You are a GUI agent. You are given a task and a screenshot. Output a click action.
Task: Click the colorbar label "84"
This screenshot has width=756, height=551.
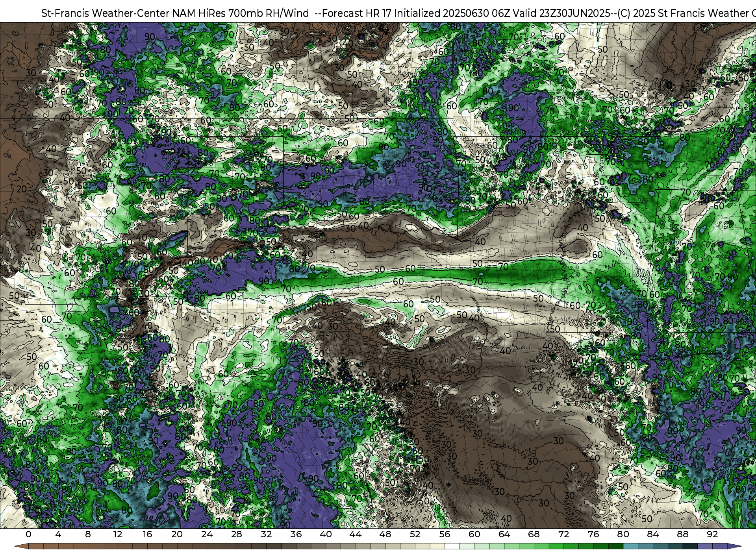tap(653, 534)
